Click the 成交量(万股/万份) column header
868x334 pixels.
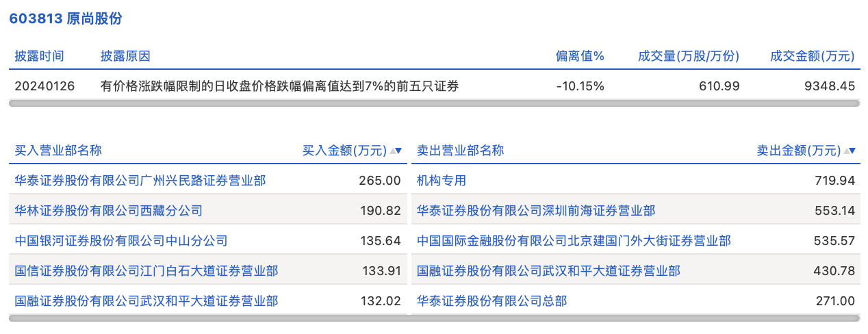pos(688,56)
